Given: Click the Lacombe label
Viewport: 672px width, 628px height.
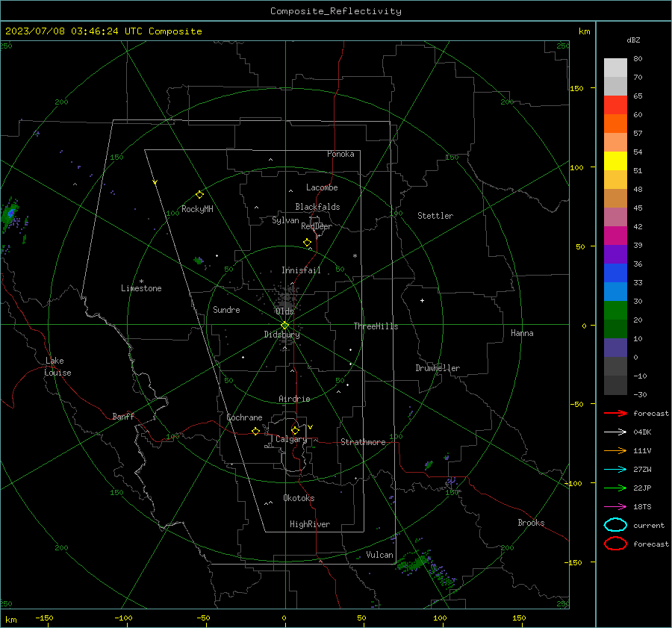Looking at the screenshot, I should coord(322,187).
